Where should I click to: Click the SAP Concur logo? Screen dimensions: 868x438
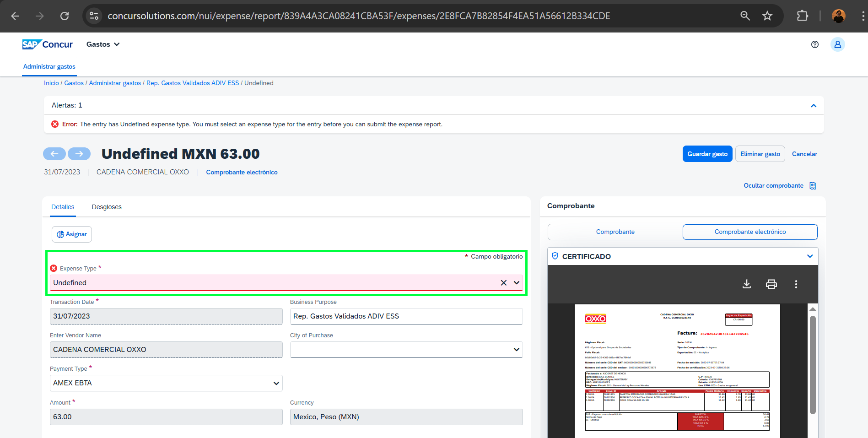48,44
